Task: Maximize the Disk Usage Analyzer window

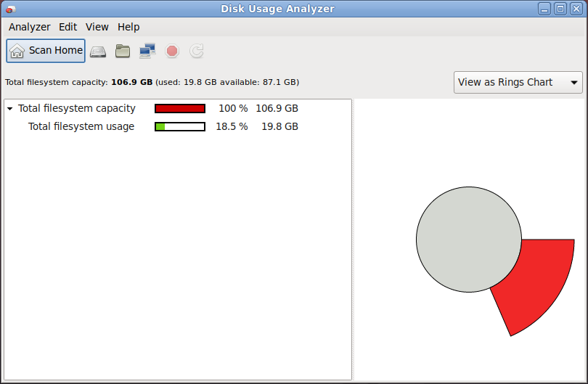Action: [560, 9]
